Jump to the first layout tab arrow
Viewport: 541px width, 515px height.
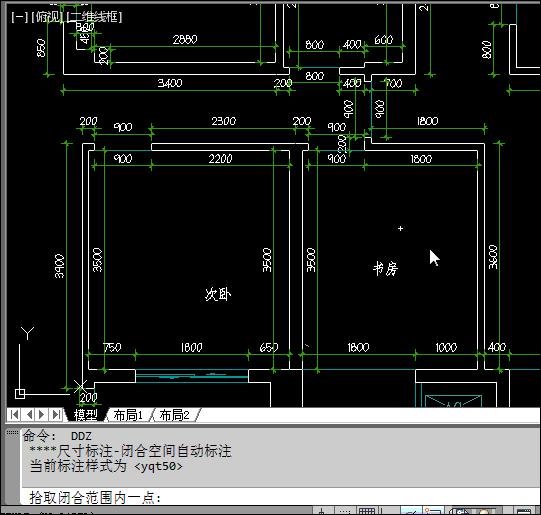click(x=14, y=414)
